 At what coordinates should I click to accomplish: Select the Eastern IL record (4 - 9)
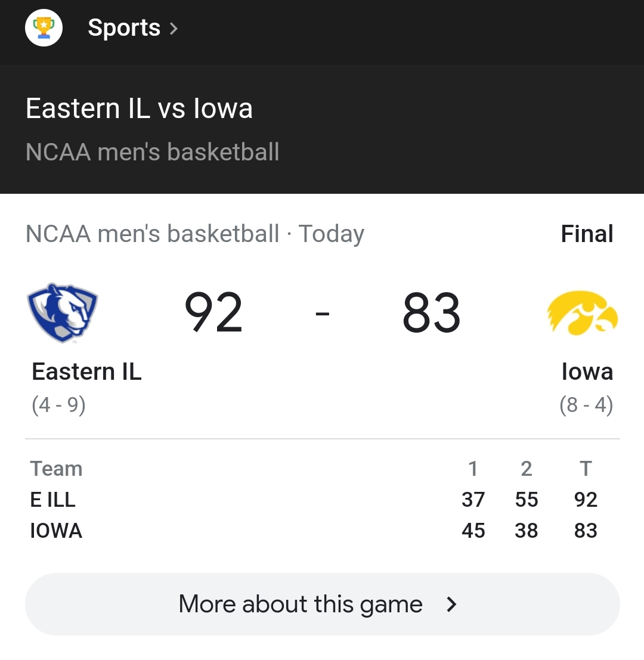click(x=58, y=405)
